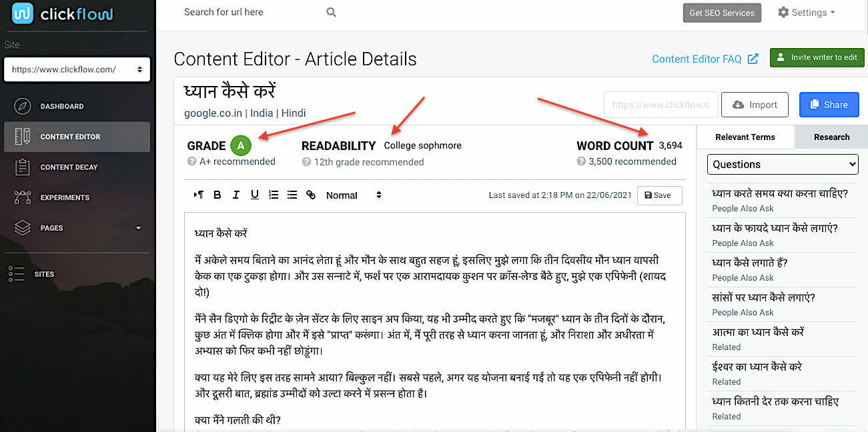Insert an ordered numbered list

pos(274,195)
